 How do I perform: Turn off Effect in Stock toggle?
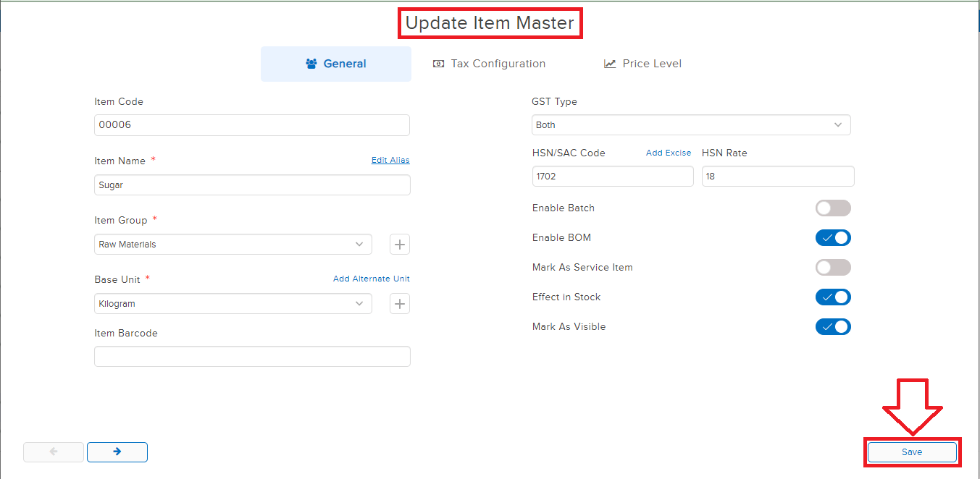832,297
